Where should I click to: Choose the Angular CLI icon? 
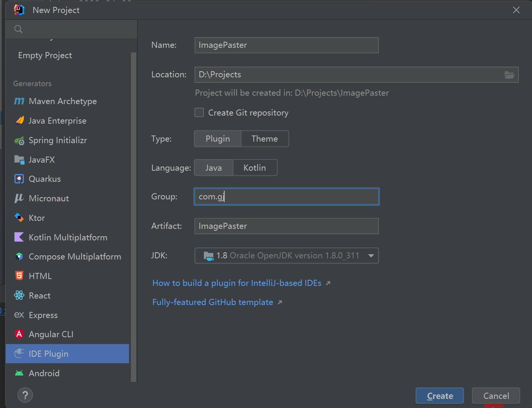[19, 334]
